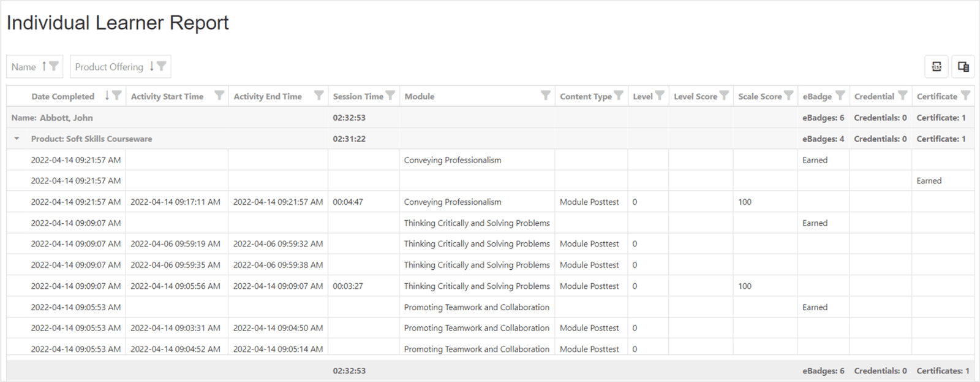The height and width of the screenshot is (382, 980).
Task: Click the 00:03:27 session time cell
Action: point(348,286)
